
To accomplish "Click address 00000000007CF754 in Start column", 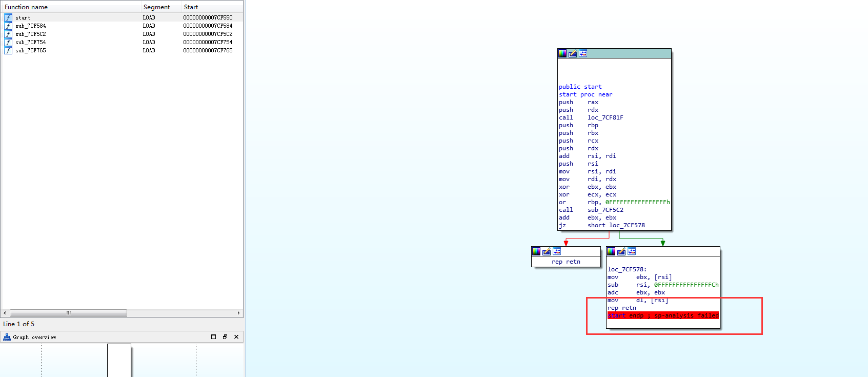I will 208,42.
